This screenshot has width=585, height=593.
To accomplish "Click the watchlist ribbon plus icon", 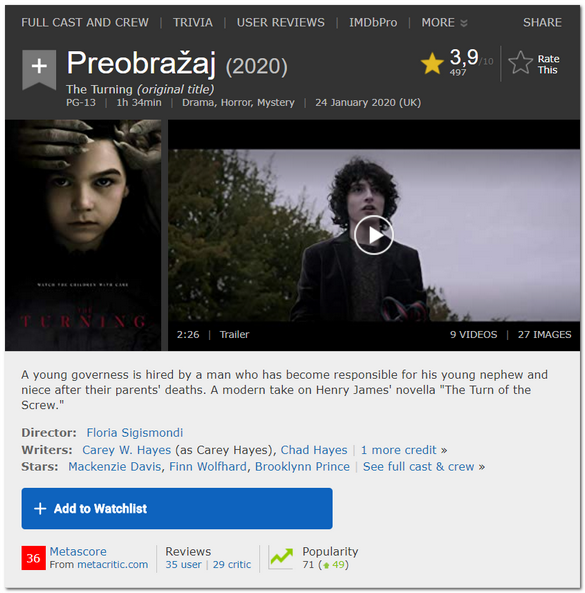I will [x=39, y=69].
